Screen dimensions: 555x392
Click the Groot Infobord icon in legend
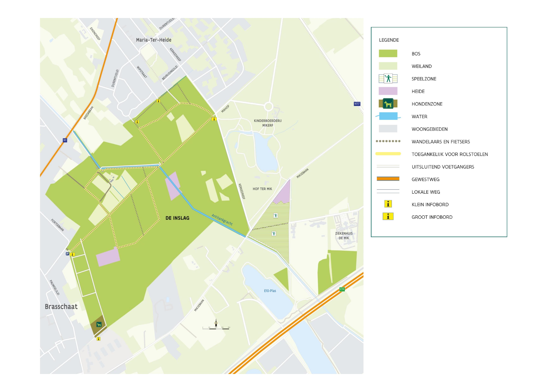point(388,216)
